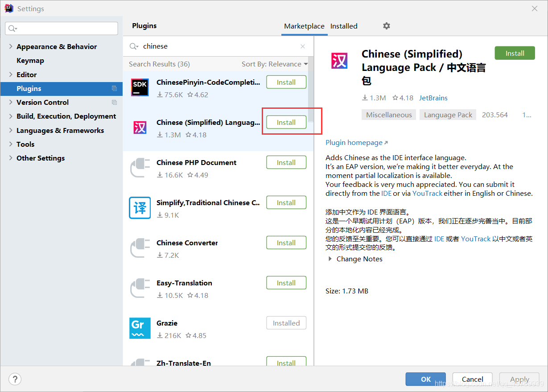Select the Simplify Traditional Chinese translate icon

[x=140, y=208]
